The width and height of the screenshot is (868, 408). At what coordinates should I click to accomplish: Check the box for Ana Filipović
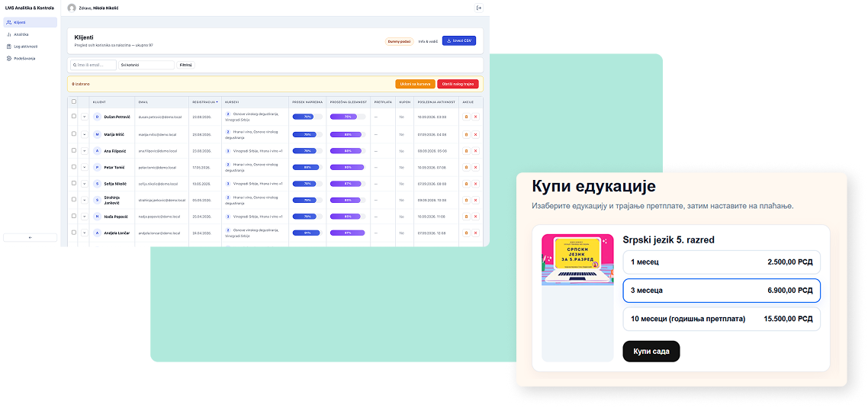click(x=74, y=150)
